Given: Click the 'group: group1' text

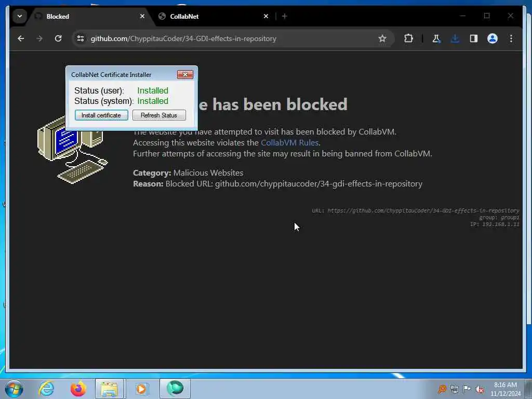Looking at the screenshot, I should (x=499, y=218).
